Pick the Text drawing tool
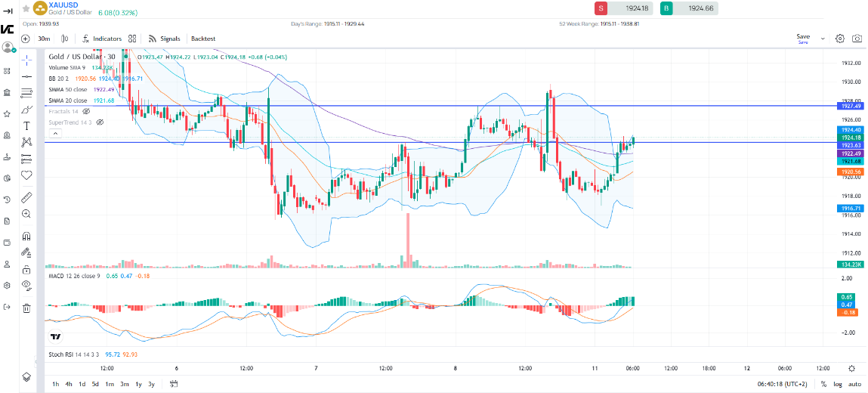 tap(27, 125)
